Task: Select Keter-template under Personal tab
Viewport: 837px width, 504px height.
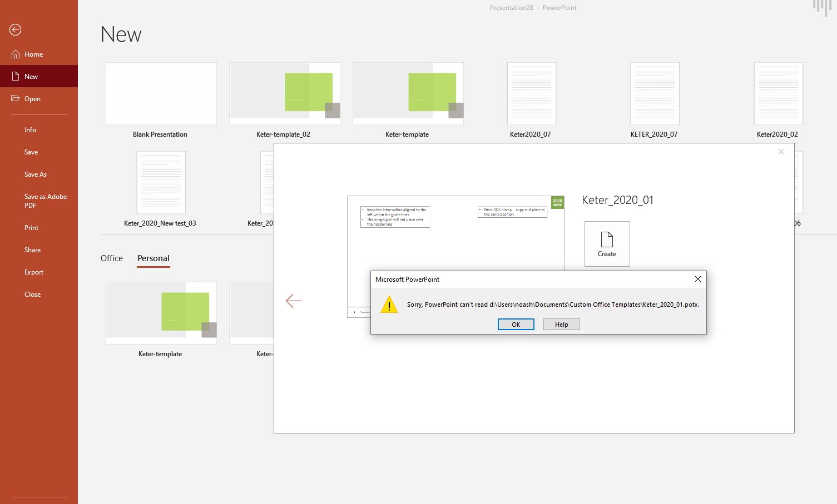Action: [x=161, y=313]
